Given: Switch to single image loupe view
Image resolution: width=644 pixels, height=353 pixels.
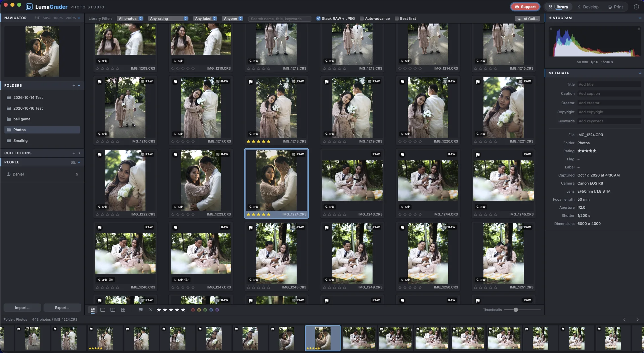Looking at the screenshot, I should coord(103,310).
